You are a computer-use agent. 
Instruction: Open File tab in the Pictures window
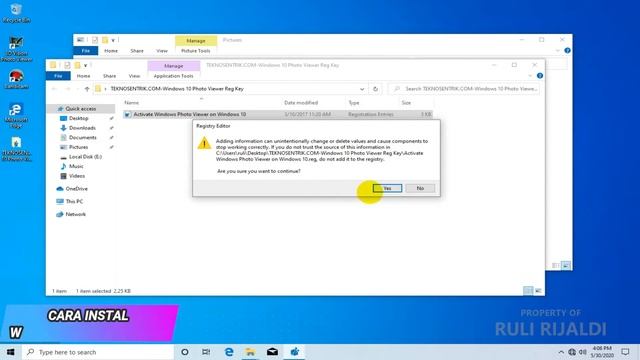tap(86, 51)
